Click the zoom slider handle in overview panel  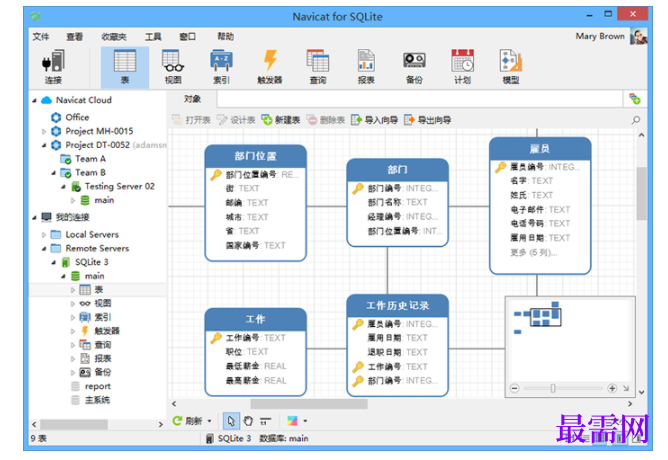coord(553,388)
